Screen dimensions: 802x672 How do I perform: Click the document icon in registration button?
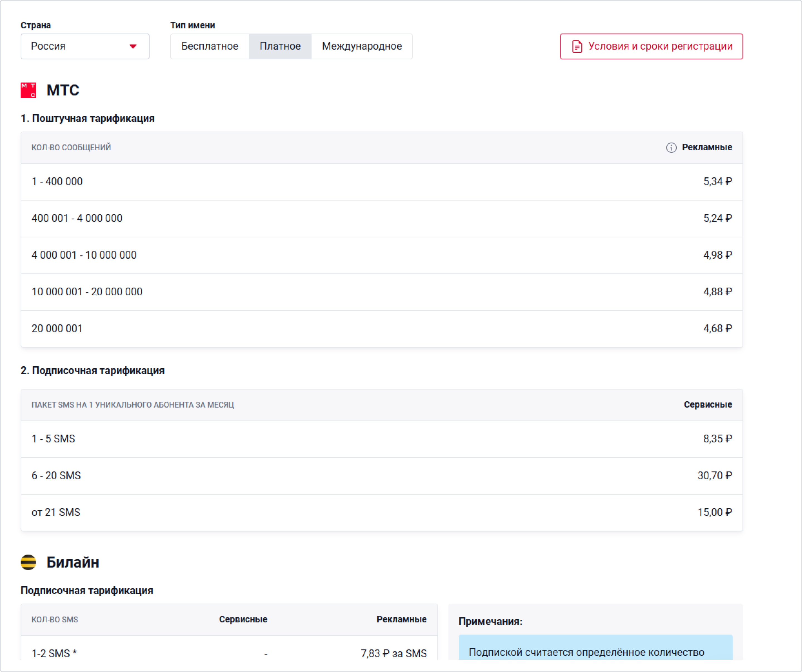[577, 46]
